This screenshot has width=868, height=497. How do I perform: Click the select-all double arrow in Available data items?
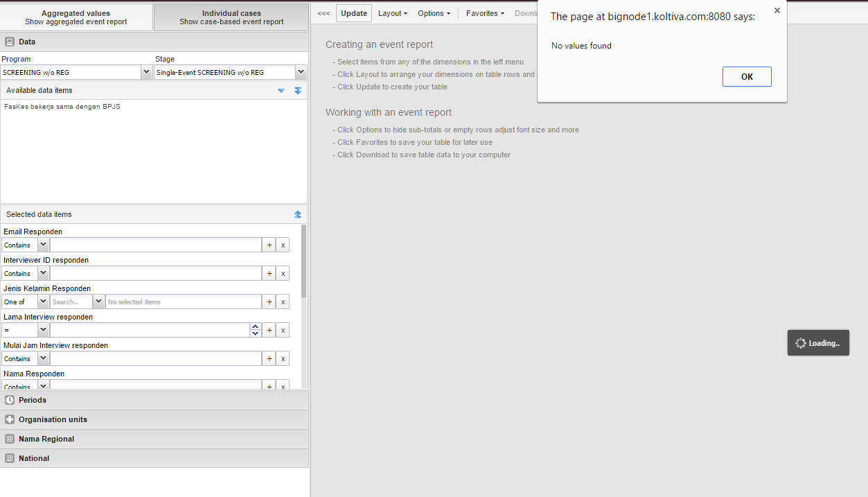(x=298, y=91)
